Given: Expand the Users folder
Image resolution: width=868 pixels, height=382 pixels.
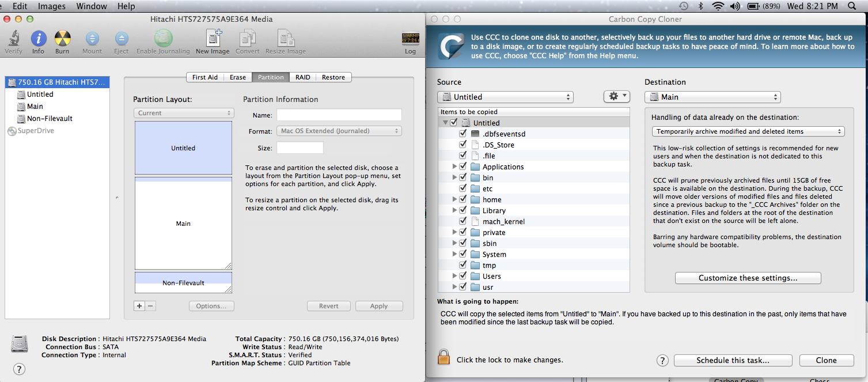Looking at the screenshot, I should [x=454, y=276].
